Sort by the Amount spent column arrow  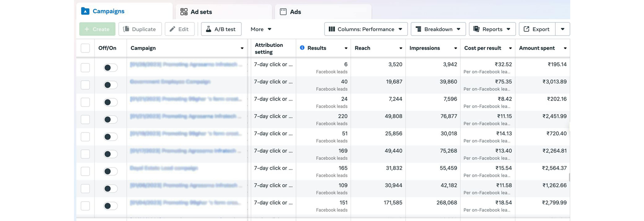coord(565,48)
